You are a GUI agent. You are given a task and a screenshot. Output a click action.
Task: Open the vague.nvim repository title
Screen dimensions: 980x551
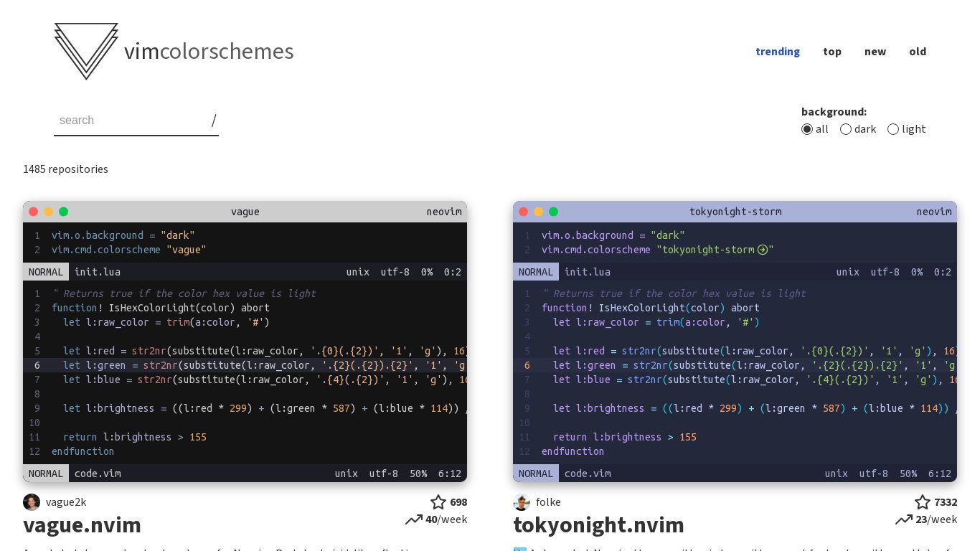tap(82, 525)
